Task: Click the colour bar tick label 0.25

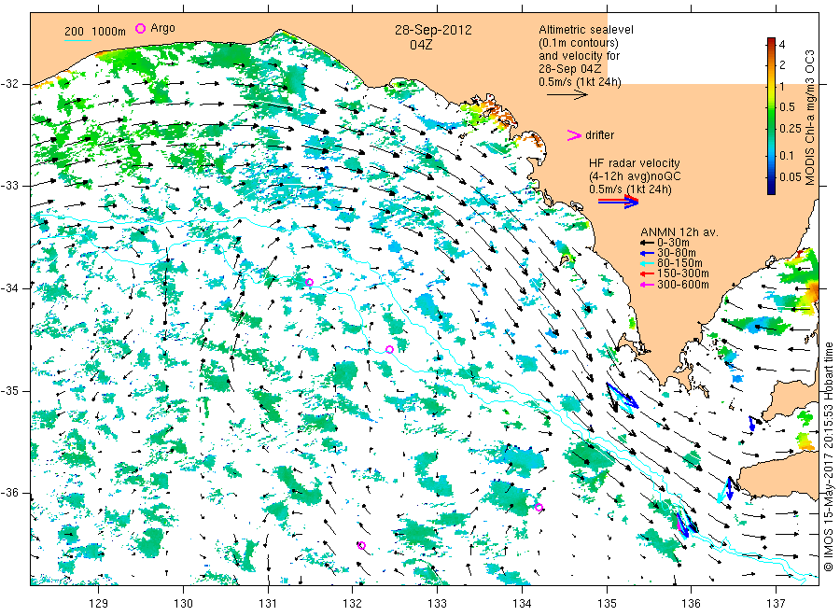Action: pos(791,129)
